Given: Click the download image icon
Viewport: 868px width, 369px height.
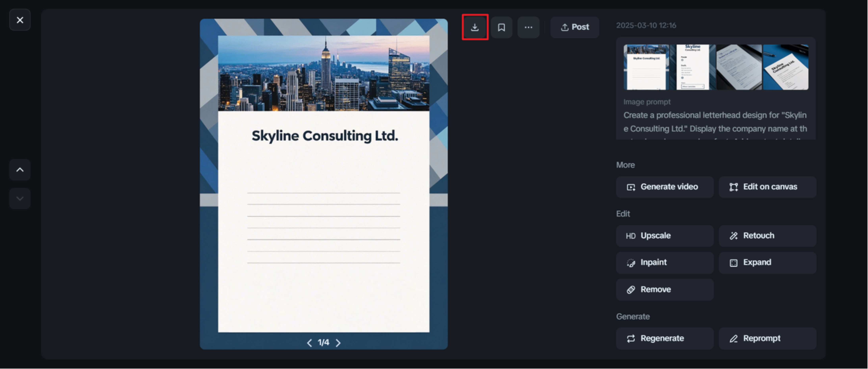Looking at the screenshot, I should tap(474, 27).
